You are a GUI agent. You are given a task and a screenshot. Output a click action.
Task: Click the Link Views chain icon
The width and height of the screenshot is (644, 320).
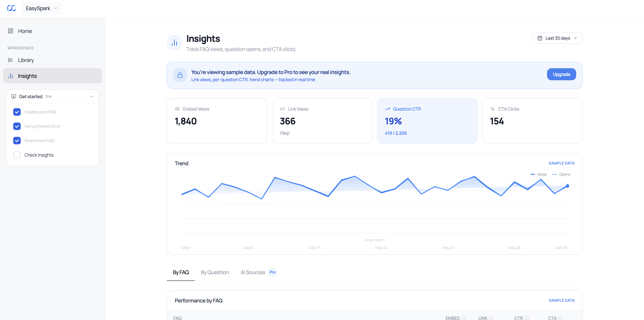pos(282,109)
